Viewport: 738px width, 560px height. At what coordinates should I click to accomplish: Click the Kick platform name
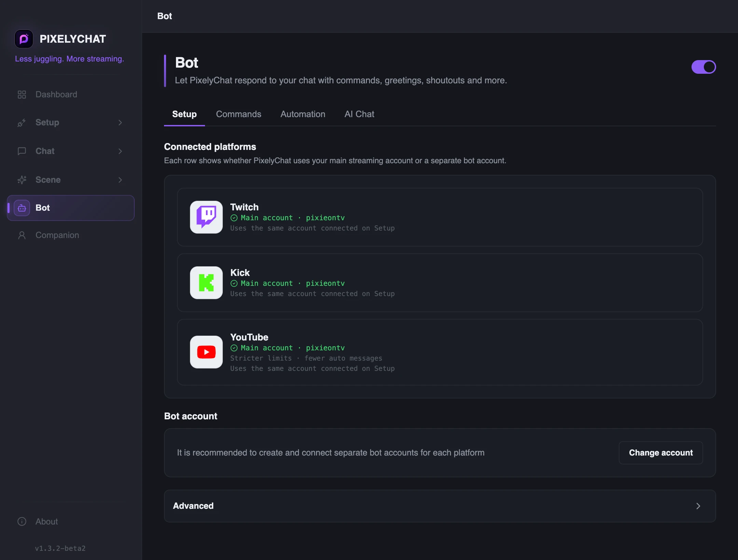point(240,273)
